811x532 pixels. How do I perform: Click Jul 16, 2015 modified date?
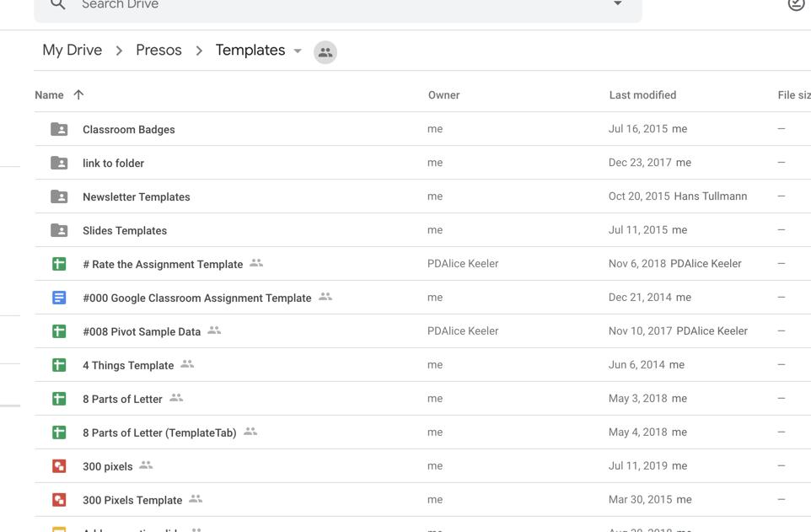click(637, 129)
